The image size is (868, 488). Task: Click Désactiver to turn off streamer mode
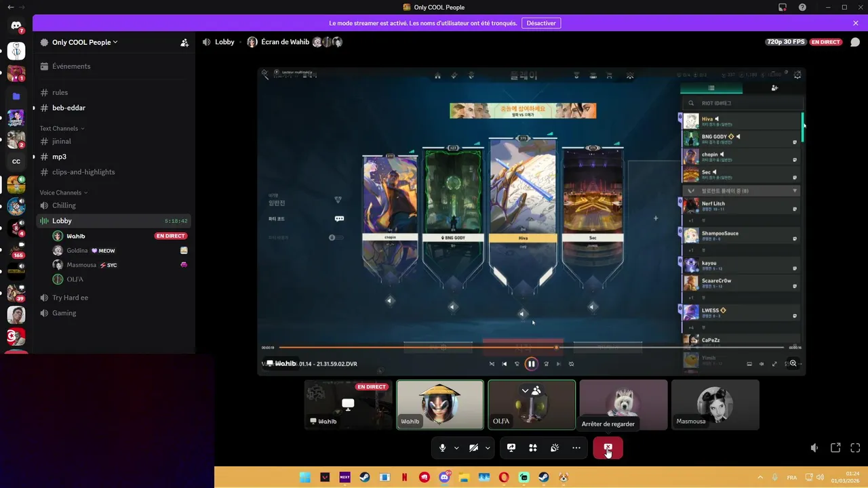pos(541,23)
